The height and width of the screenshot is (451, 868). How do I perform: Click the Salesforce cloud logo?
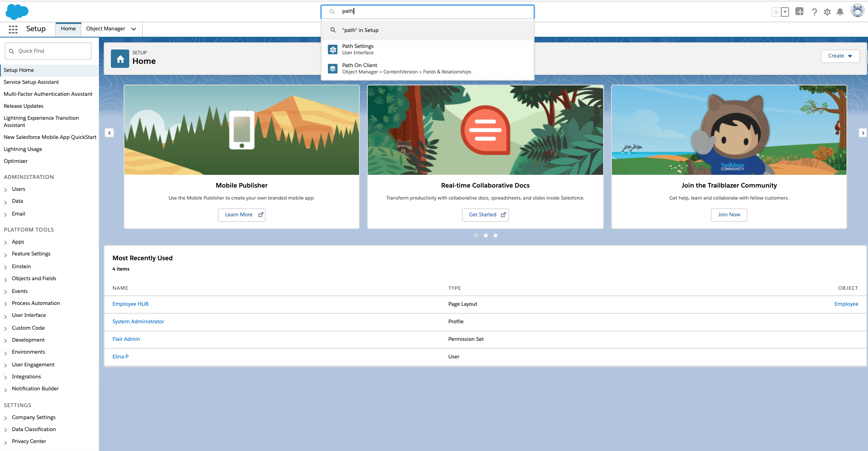(17, 12)
